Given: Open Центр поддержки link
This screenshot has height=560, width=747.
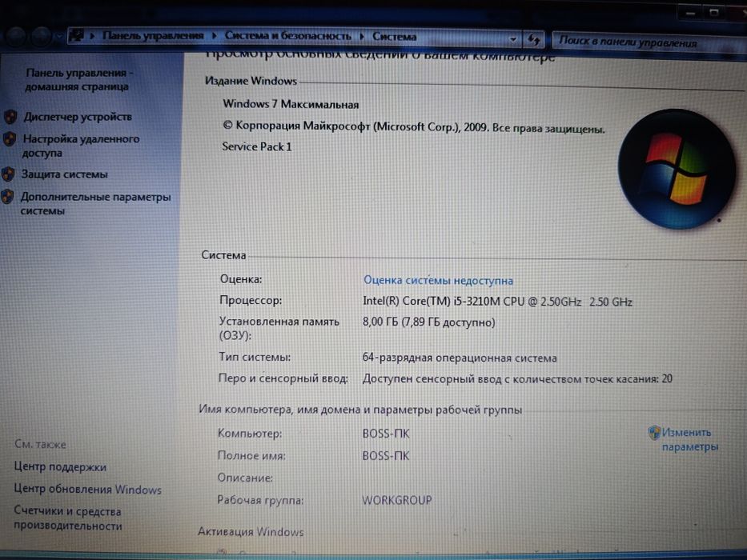Looking at the screenshot, I should click(x=60, y=466).
